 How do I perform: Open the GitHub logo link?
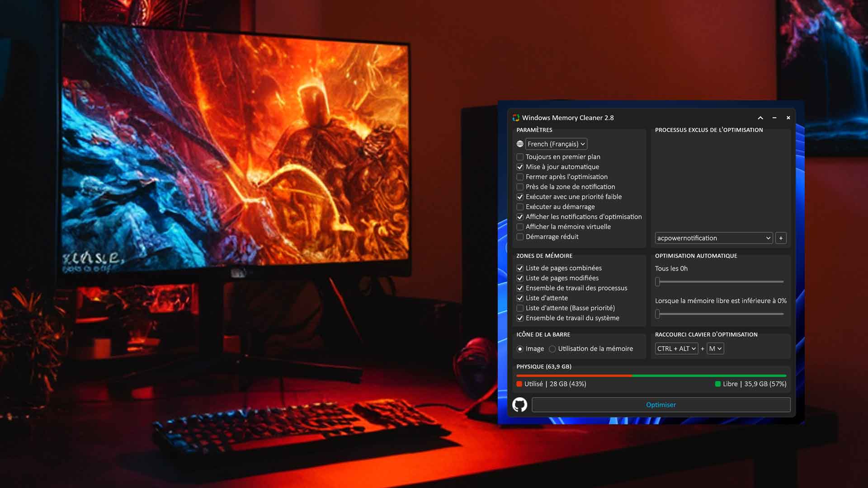pos(519,404)
